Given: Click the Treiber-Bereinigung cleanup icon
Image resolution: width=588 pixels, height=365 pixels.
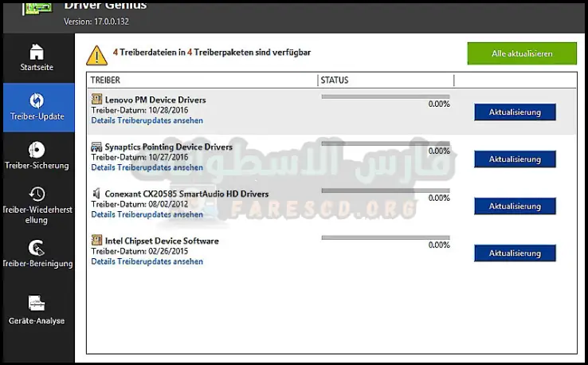Looking at the screenshot, I should click(x=37, y=247).
